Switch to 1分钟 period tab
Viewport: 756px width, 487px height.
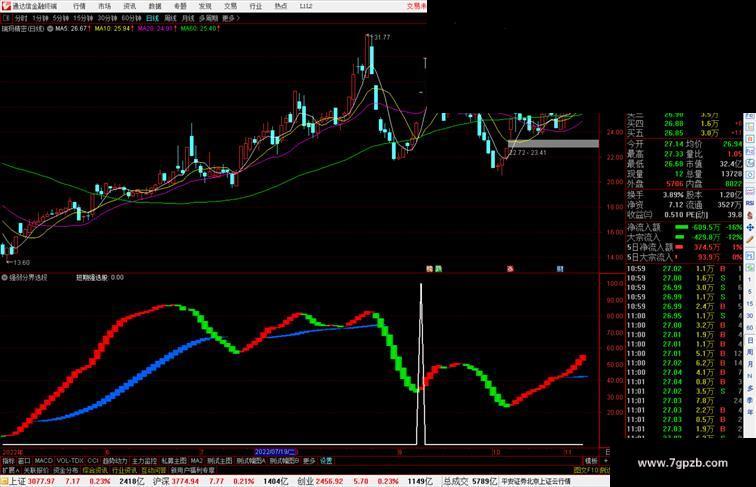point(40,18)
